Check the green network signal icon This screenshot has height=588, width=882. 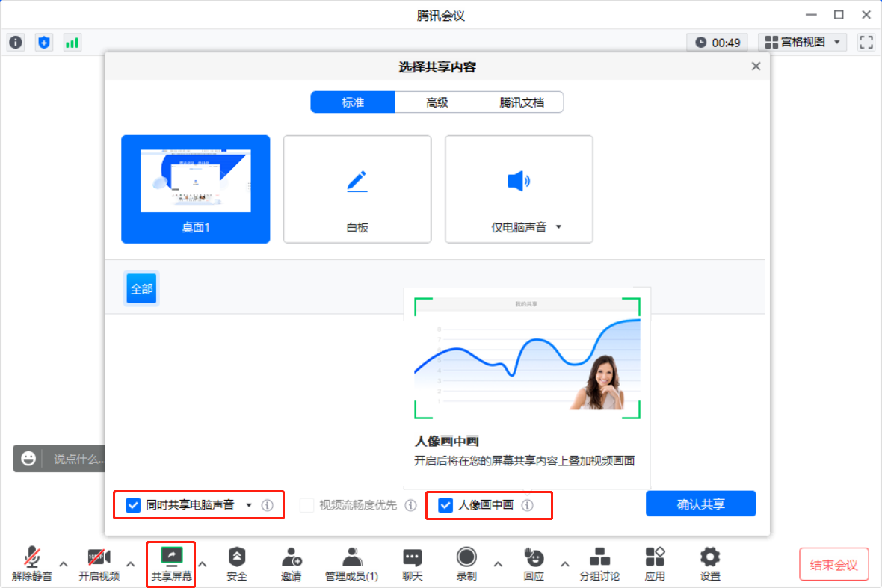[72, 42]
